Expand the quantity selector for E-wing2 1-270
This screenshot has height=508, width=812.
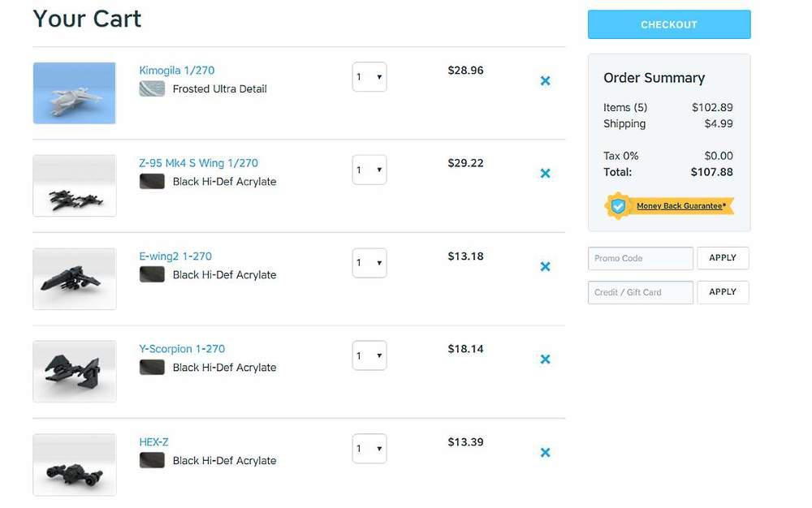[369, 263]
